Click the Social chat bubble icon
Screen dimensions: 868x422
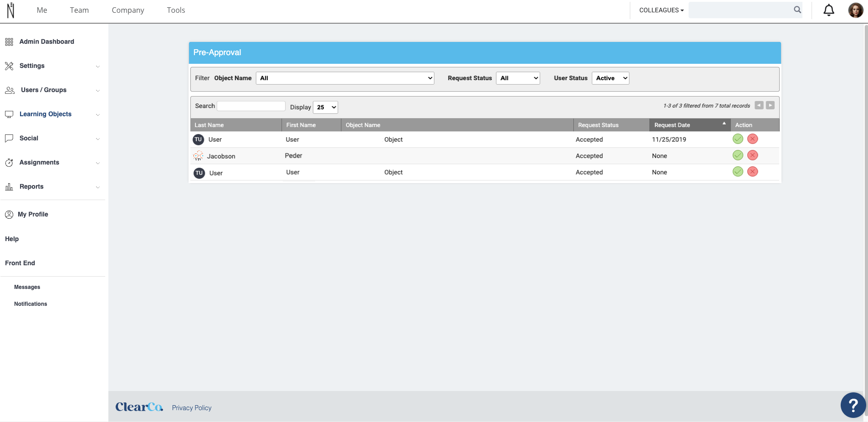(9, 139)
